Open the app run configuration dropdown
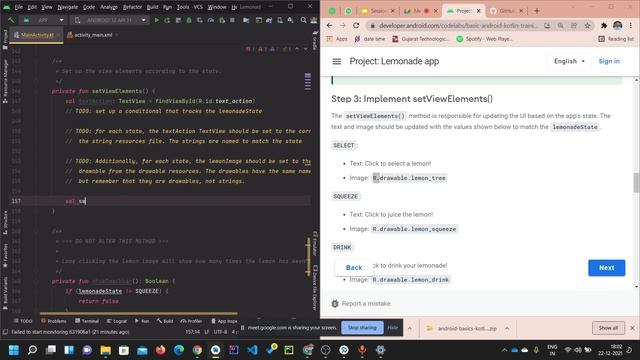640x360 pixels. (x=43, y=20)
